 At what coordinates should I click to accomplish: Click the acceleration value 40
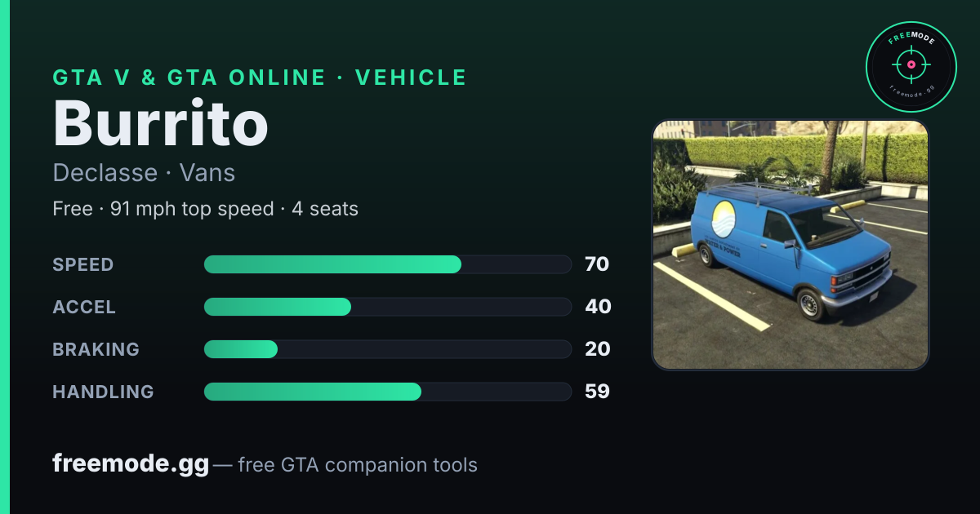pos(598,307)
